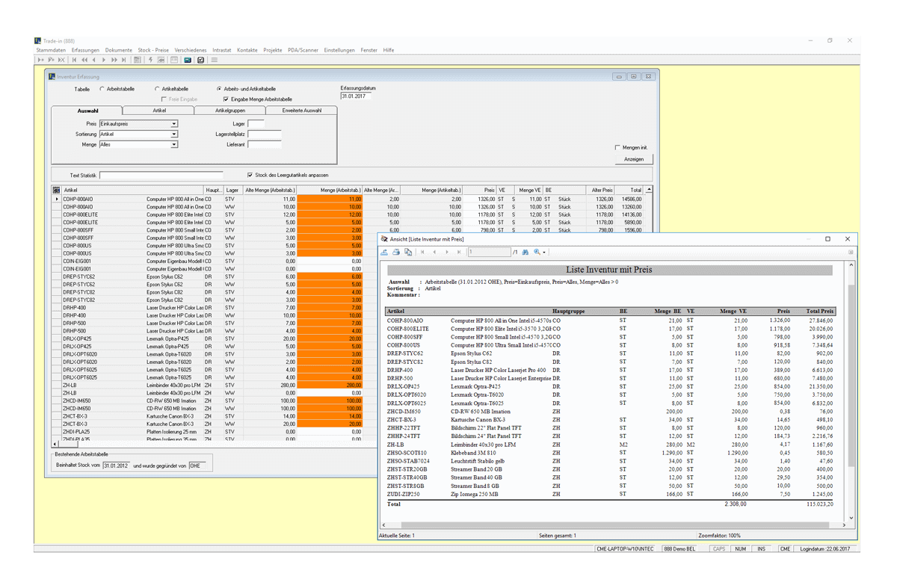Click the page number field in report viewer

click(490, 253)
